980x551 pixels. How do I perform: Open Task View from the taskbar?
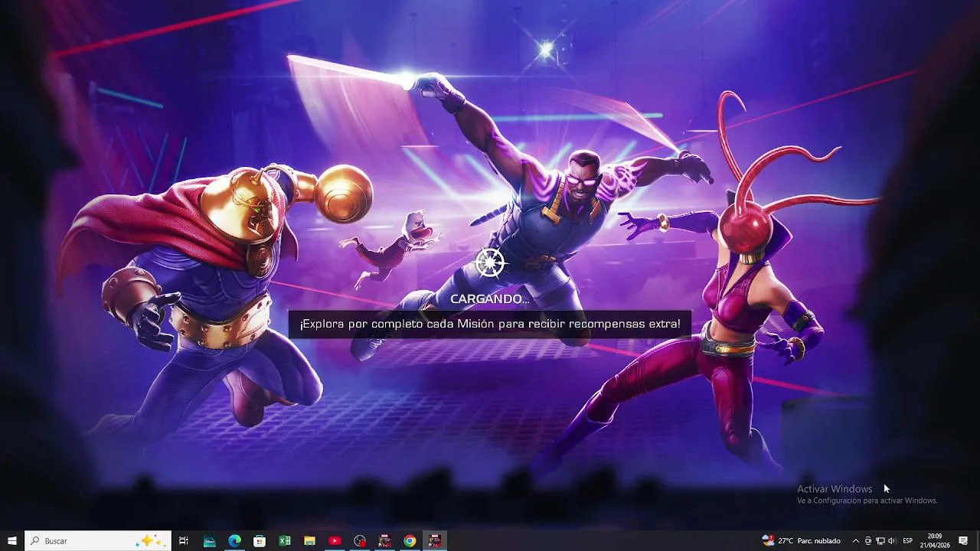[x=184, y=541]
